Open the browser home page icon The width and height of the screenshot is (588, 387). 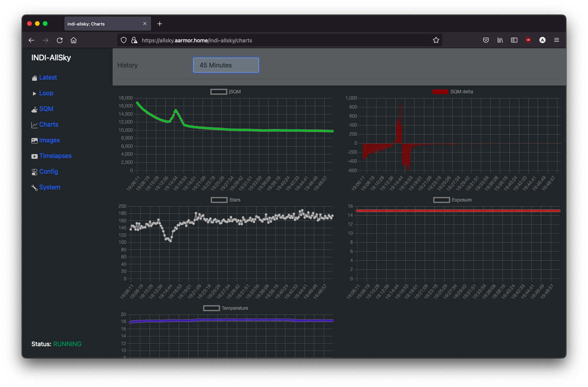(73, 40)
